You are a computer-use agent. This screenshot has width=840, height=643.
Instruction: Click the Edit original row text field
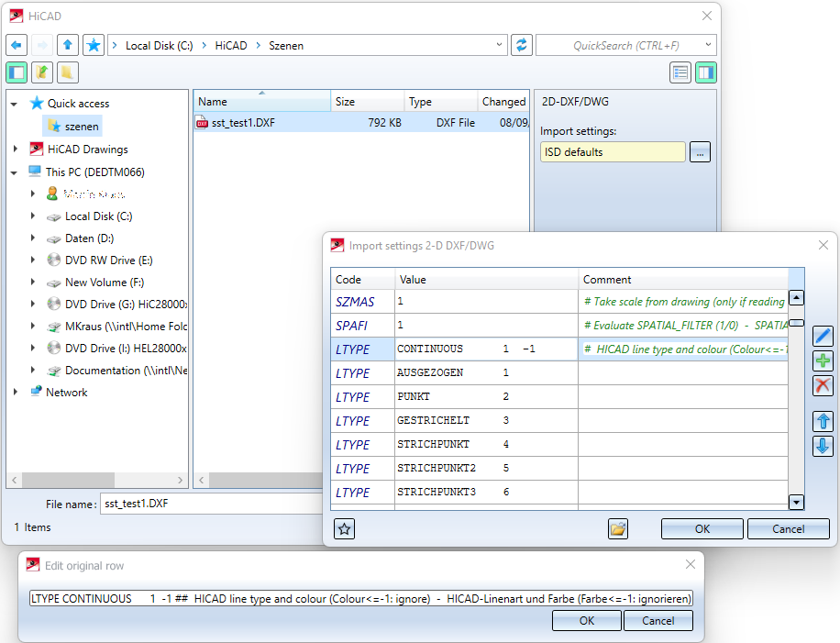[361, 599]
